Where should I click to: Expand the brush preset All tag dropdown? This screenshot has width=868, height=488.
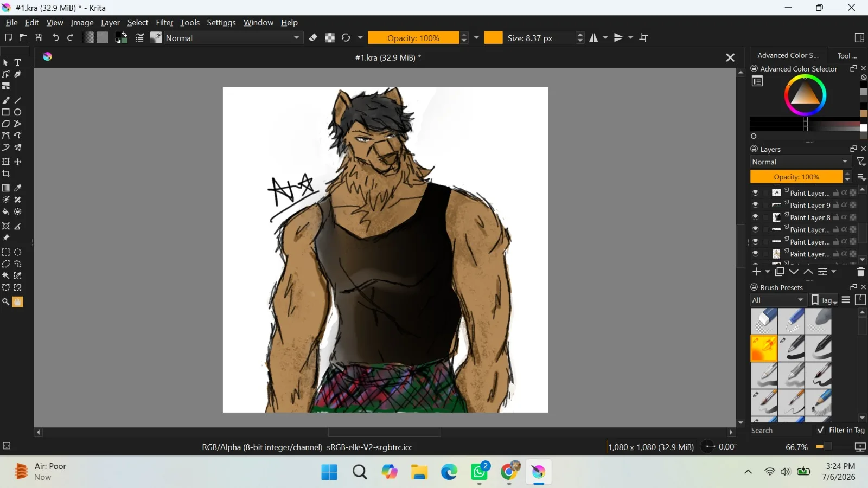778,300
